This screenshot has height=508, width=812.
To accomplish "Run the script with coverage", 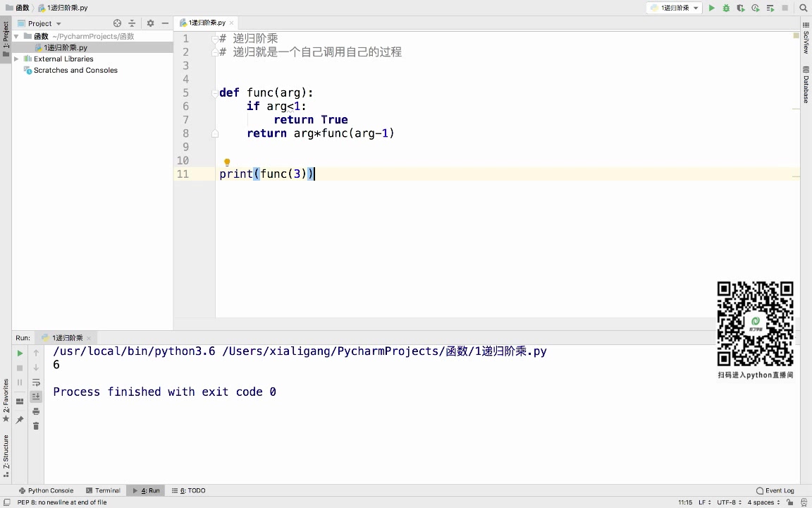I will (741, 7).
